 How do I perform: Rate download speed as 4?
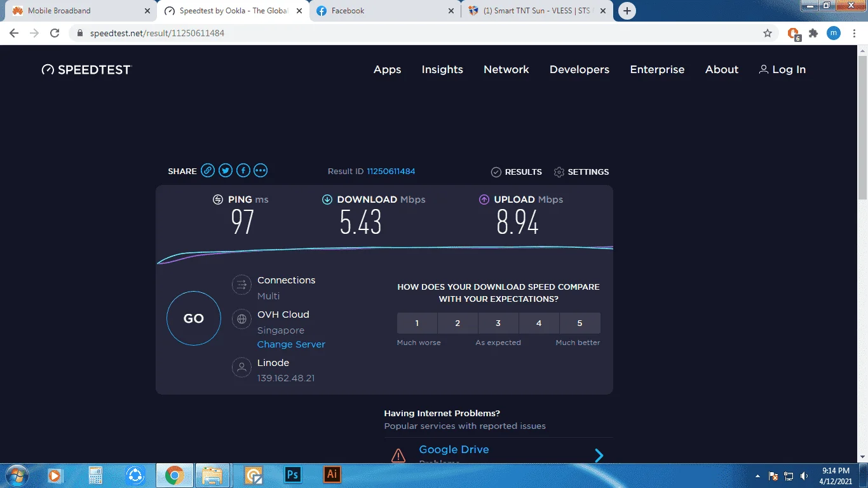539,323
